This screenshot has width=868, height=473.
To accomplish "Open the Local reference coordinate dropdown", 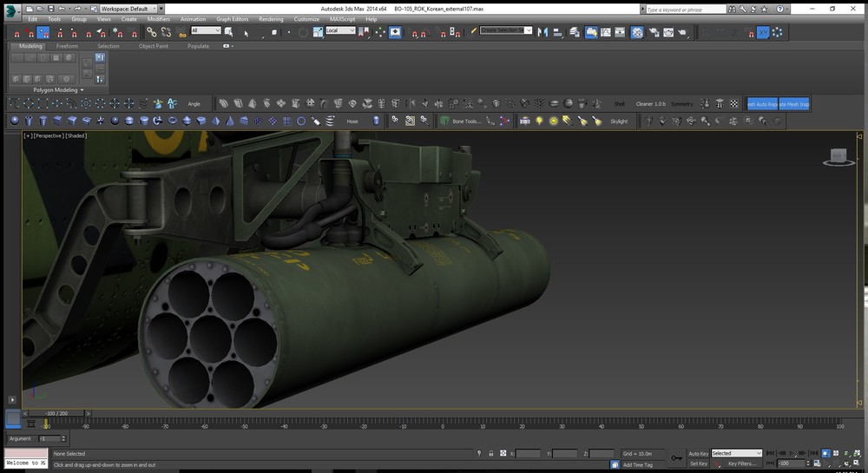I will pyautogui.click(x=340, y=30).
